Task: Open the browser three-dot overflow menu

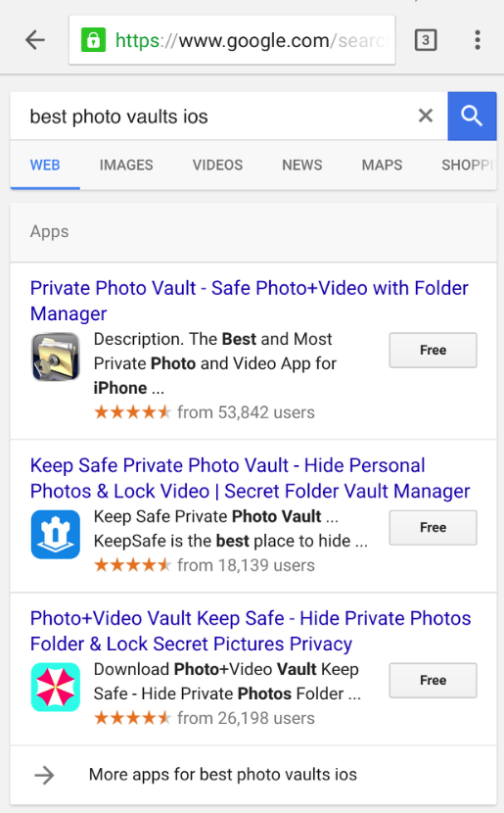Action: (x=477, y=40)
